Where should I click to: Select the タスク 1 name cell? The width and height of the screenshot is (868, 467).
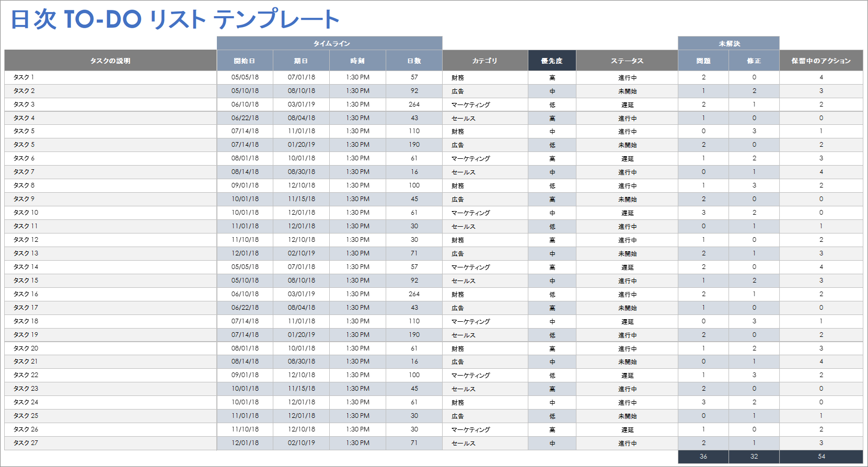coord(110,77)
